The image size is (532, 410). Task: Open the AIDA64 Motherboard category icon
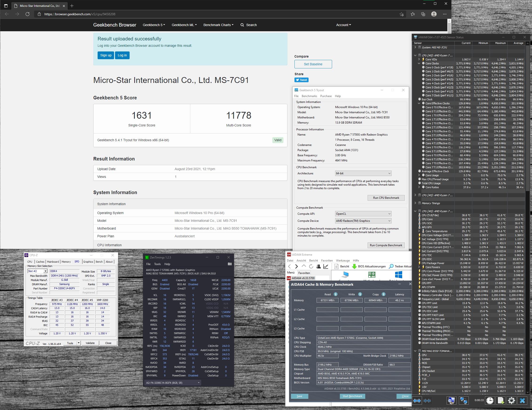372,275
